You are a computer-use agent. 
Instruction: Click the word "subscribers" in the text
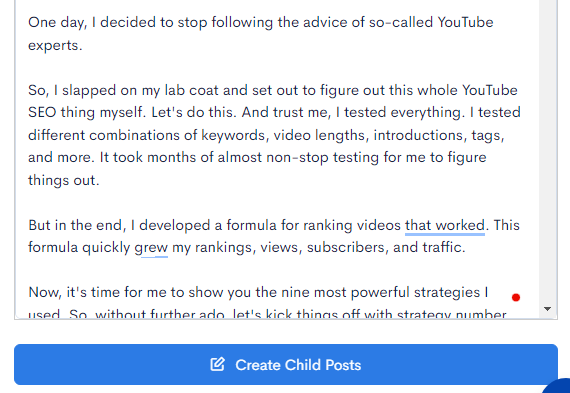347,248
